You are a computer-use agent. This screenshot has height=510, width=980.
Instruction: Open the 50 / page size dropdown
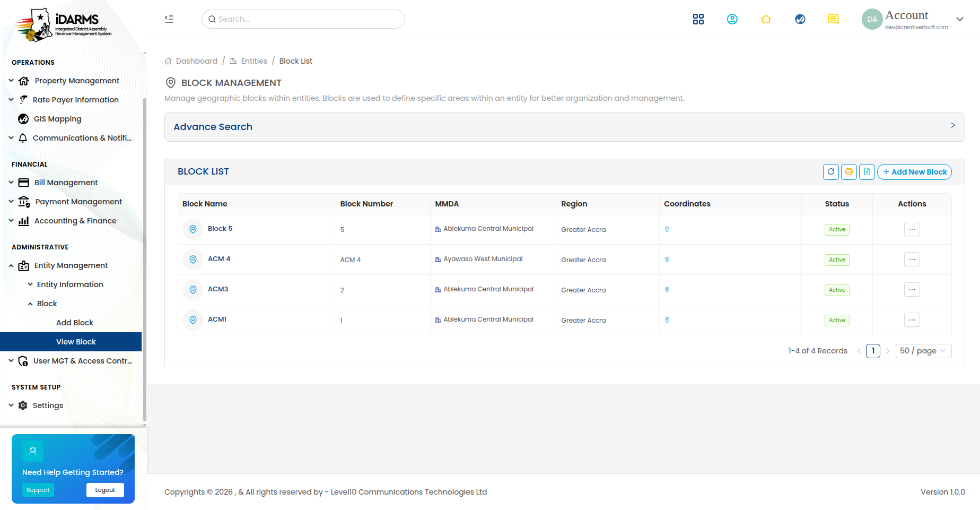click(x=923, y=351)
